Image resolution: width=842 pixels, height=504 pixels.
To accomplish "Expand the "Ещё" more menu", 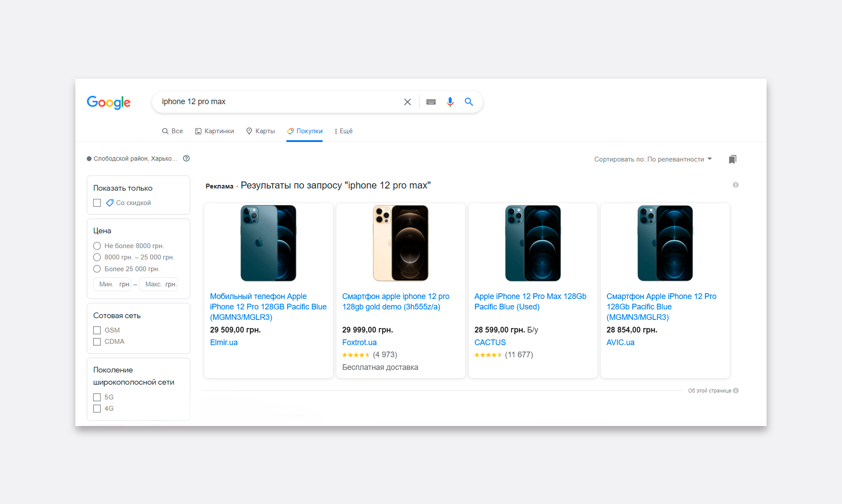I will tap(343, 131).
